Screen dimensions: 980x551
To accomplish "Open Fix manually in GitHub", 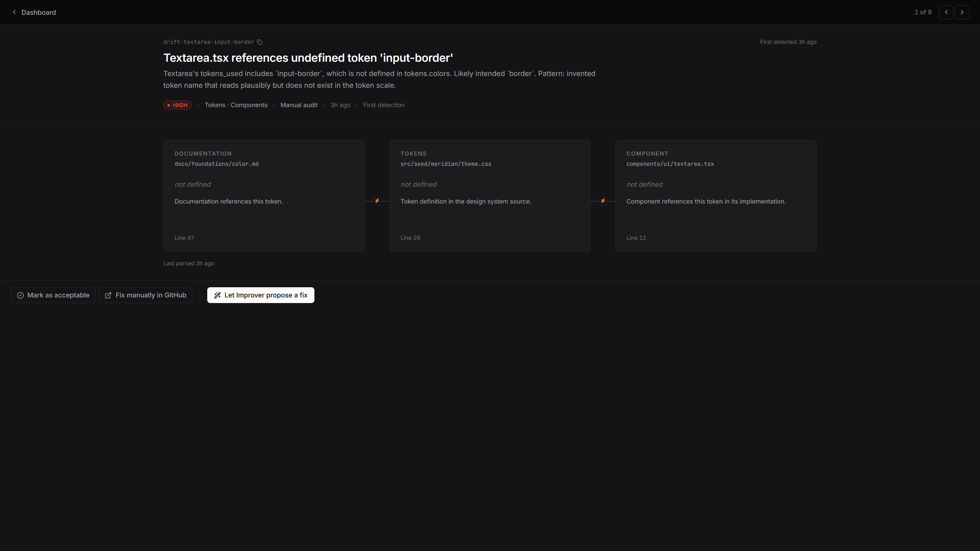I will click(x=145, y=295).
